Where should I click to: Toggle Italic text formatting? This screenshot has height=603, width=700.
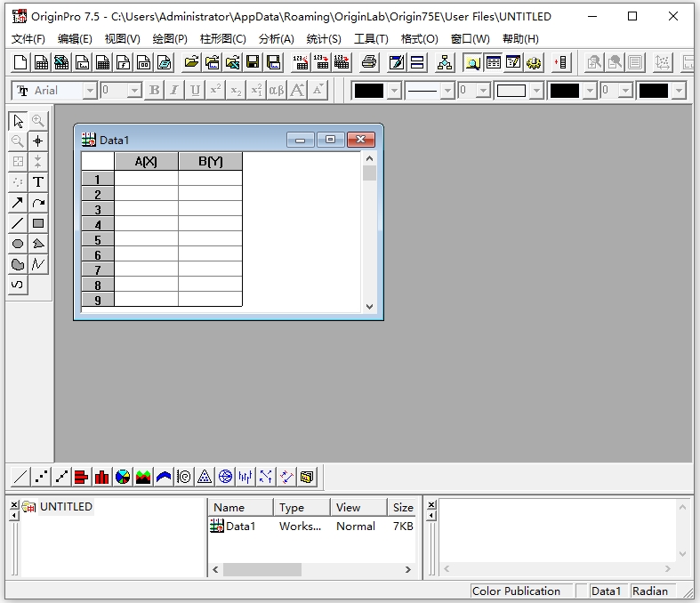click(x=174, y=91)
